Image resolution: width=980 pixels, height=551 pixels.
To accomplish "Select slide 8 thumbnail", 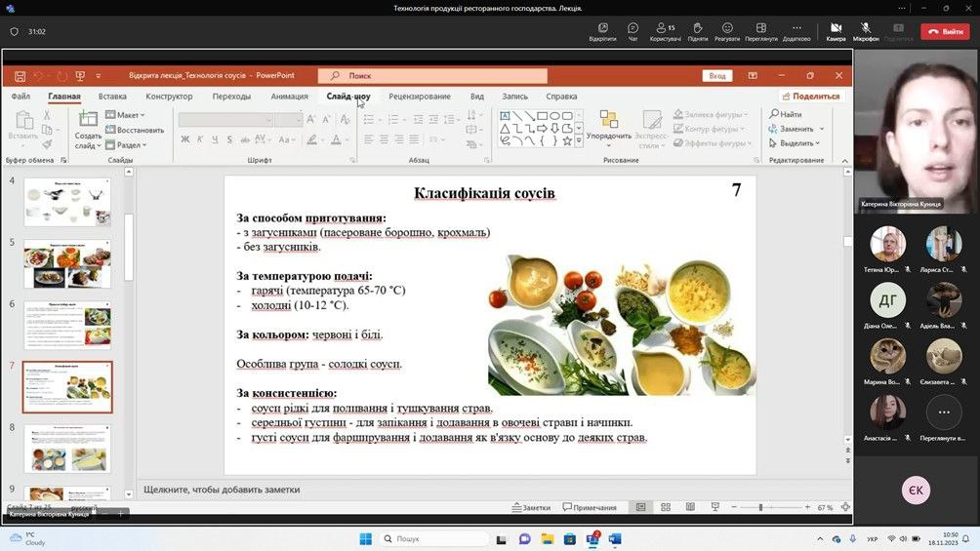I will point(67,449).
